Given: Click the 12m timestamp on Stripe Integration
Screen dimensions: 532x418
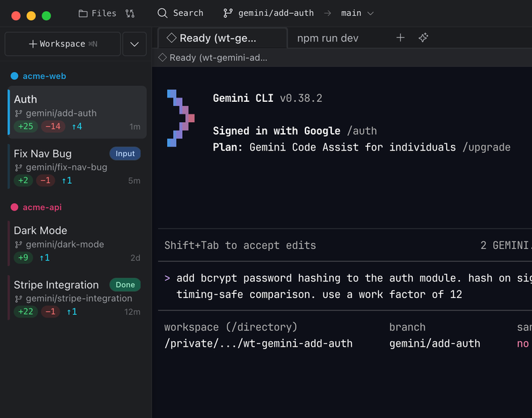Looking at the screenshot, I should [x=132, y=312].
